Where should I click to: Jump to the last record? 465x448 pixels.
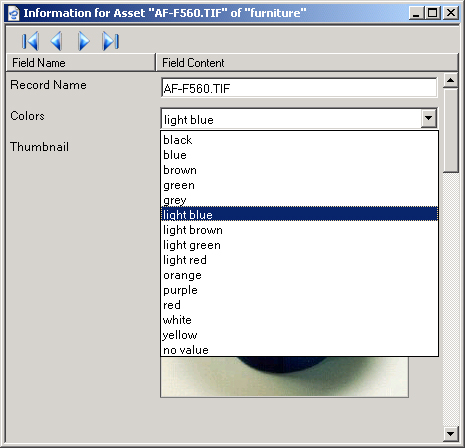point(111,41)
